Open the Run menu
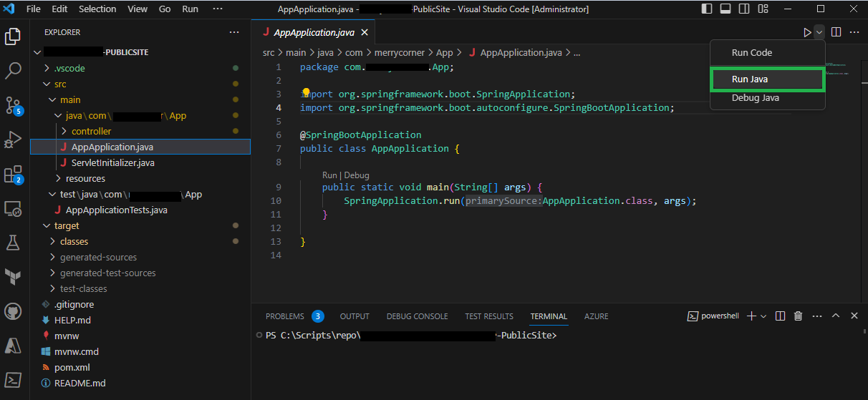Image resolution: width=868 pixels, height=400 pixels. (x=190, y=9)
